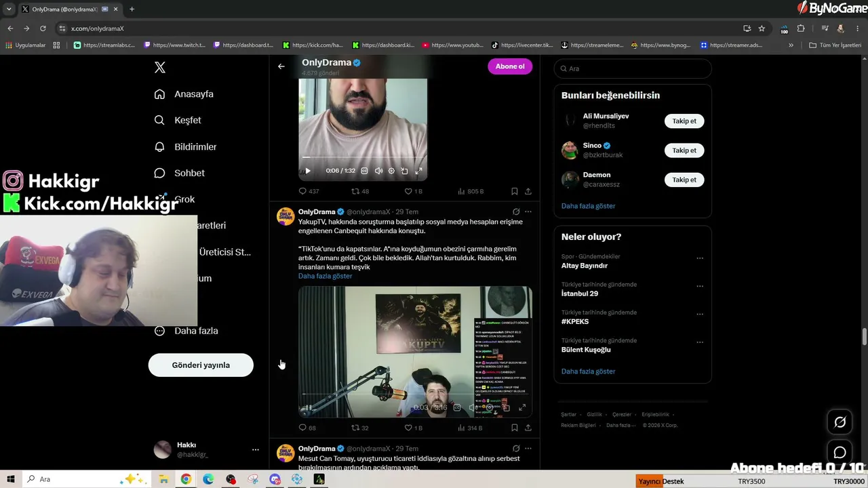The image size is (868, 488).
Task: Repost the tweet with 32 reposts
Action: tap(360, 428)
